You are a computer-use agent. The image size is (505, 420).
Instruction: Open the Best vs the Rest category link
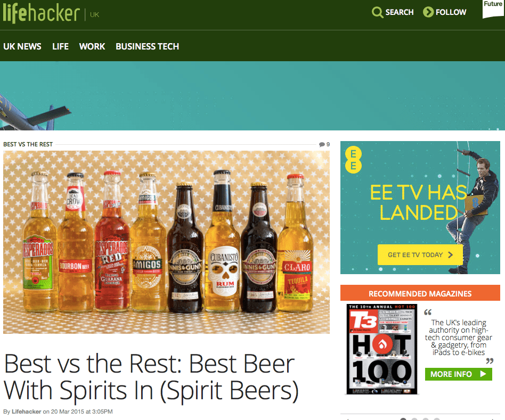click(28, 144)
